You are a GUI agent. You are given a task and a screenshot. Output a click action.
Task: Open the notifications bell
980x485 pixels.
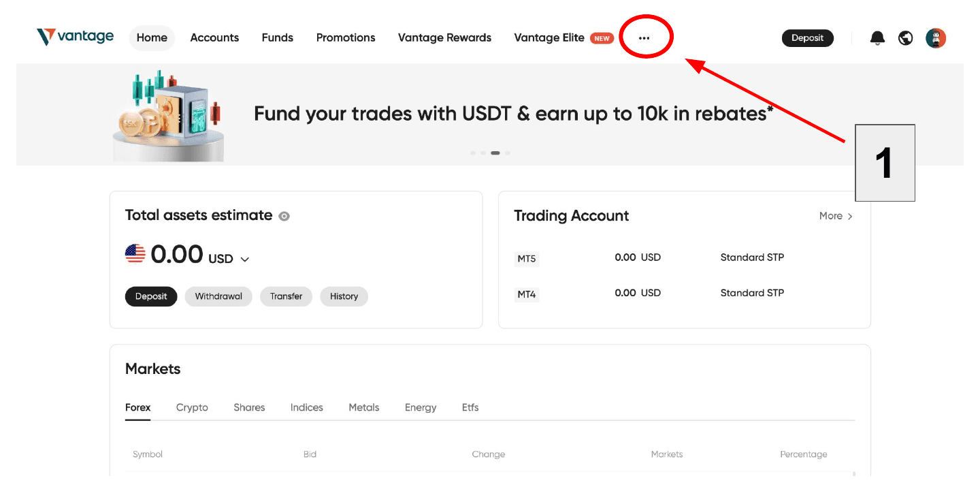[x=878, y=38]
